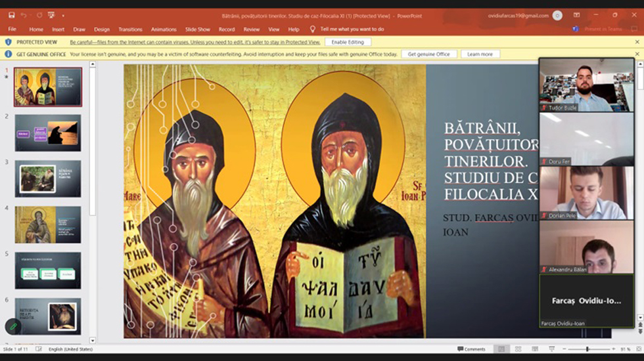The width and height of the screenshot is (644, 361).
Task: Select the Draw ribbon tab
Action: click(x=79, y=29)
